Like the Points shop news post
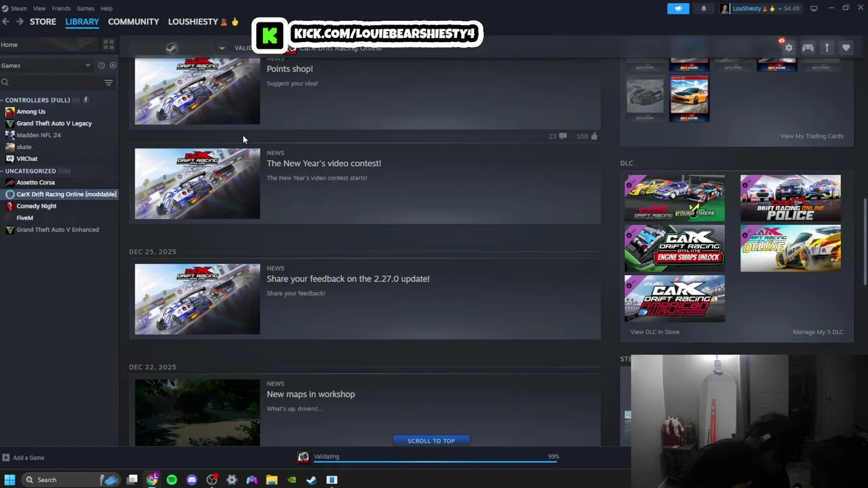 click(594, 136)
